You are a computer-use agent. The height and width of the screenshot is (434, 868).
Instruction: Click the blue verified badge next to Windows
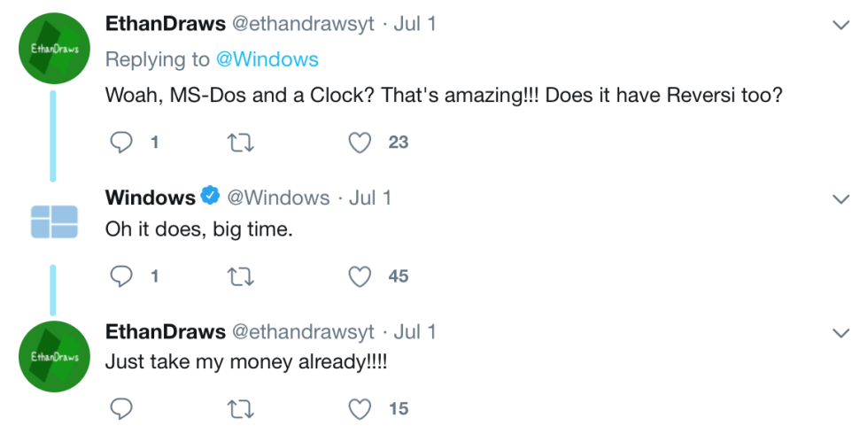coord(211,197)
